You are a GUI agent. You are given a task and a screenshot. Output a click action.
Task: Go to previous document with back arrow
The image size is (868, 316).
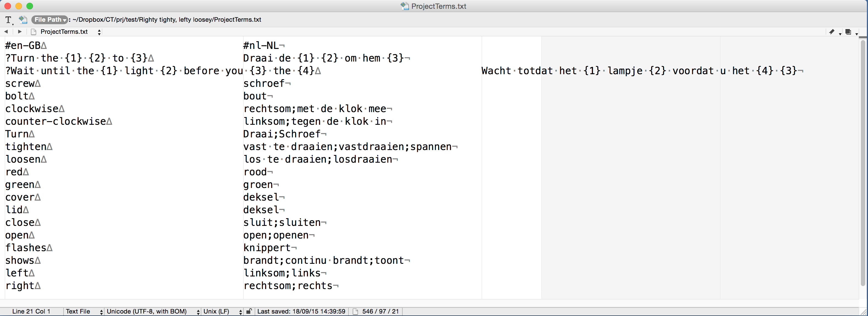(x=6, y=32)
